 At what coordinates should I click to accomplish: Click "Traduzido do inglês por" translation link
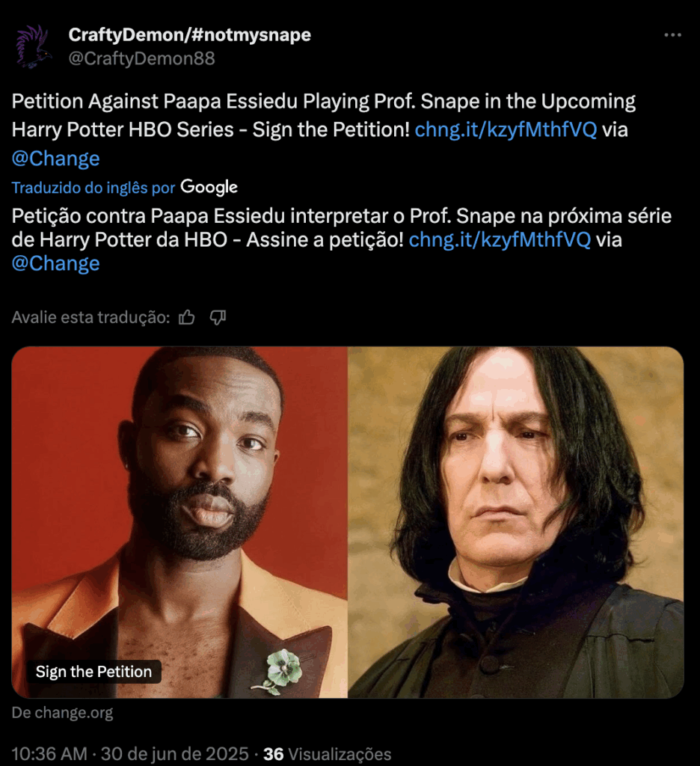[x=93, y=188]
